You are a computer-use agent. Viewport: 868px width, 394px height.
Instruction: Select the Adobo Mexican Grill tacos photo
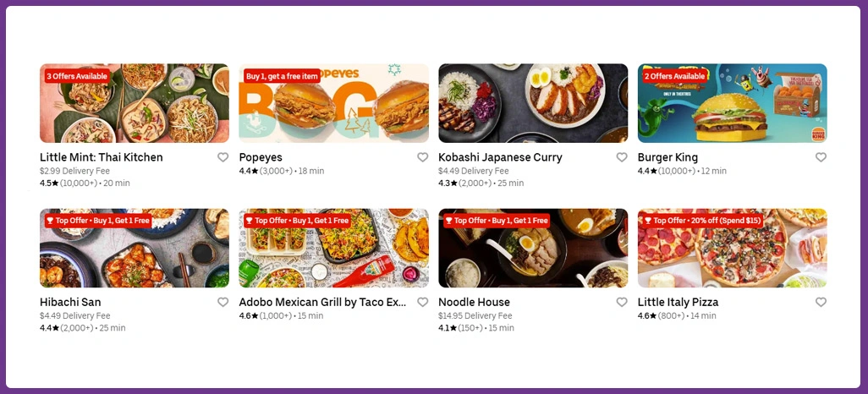334,248
